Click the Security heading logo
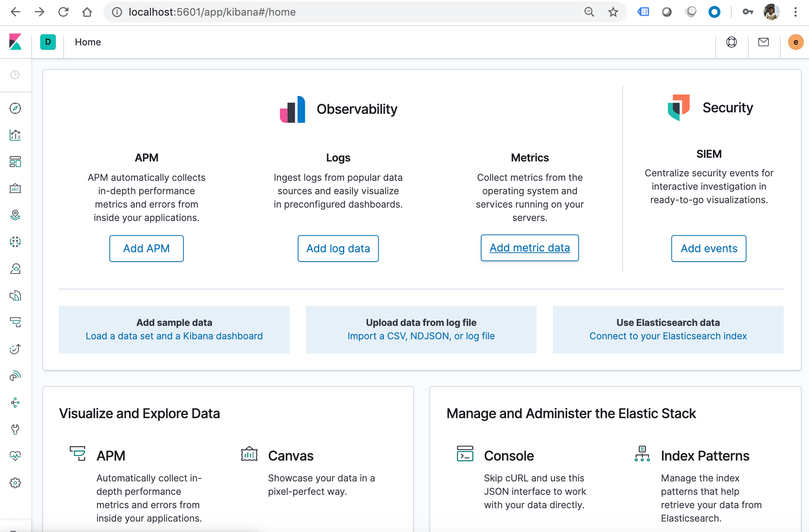The height and width of the screenshot is (532, 809). point(679,108)
